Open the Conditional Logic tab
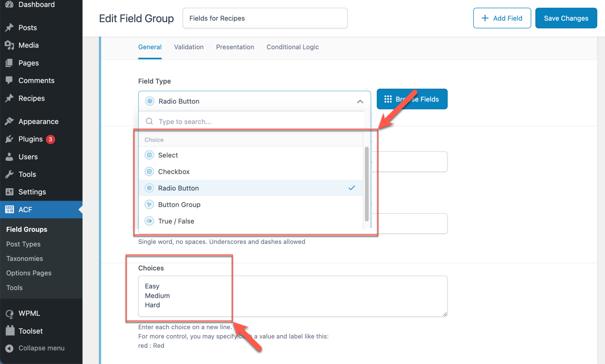605x364 pixels. point(292,47)
